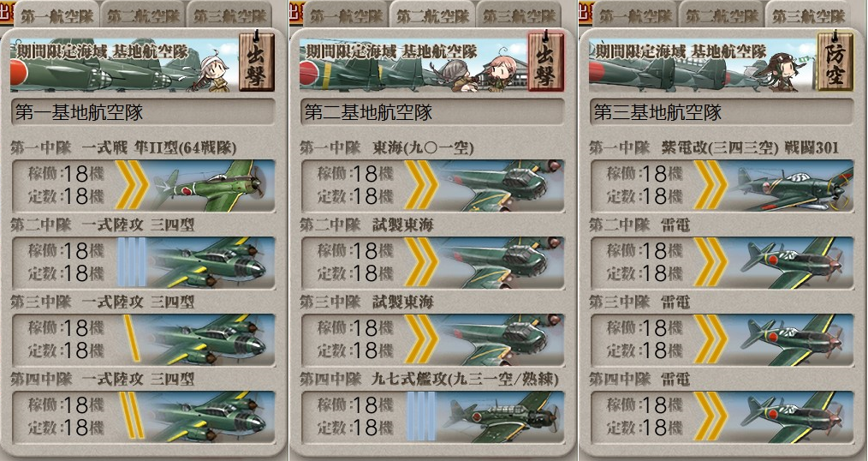Toggle the 防空 wooden tag for 第三基地航空隊
This screenshot has width=868, height=461.
(x=835, y=62)
